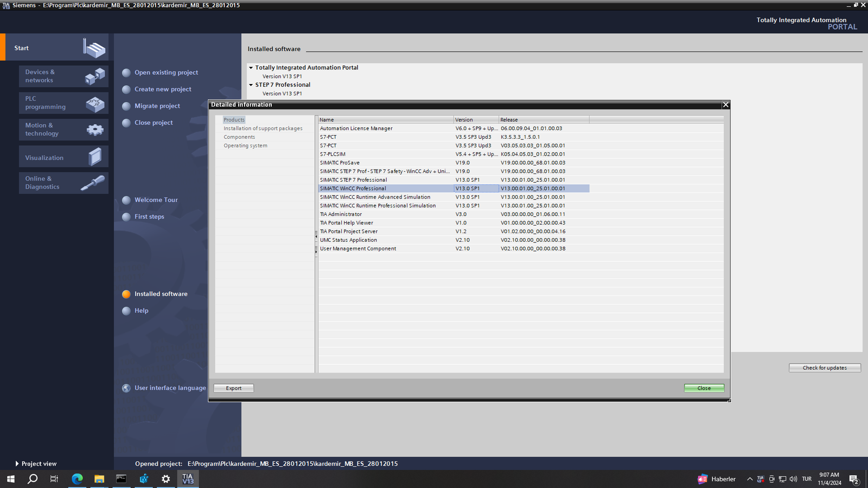Click the round bullet beside Welcome Tour
The width and height of the screenshot is (868, 488).
(x=126, y=200)
